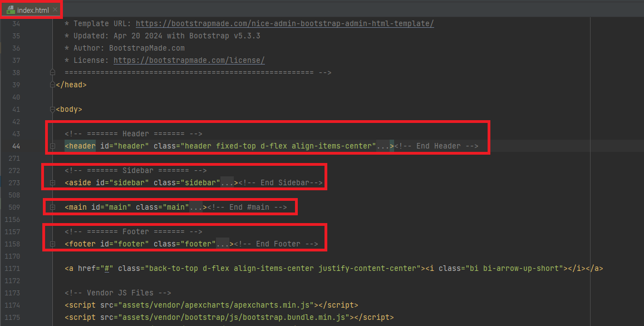Place cursor on the header tag name
Viewport: 644px width, 326px height.
point(82,146)
